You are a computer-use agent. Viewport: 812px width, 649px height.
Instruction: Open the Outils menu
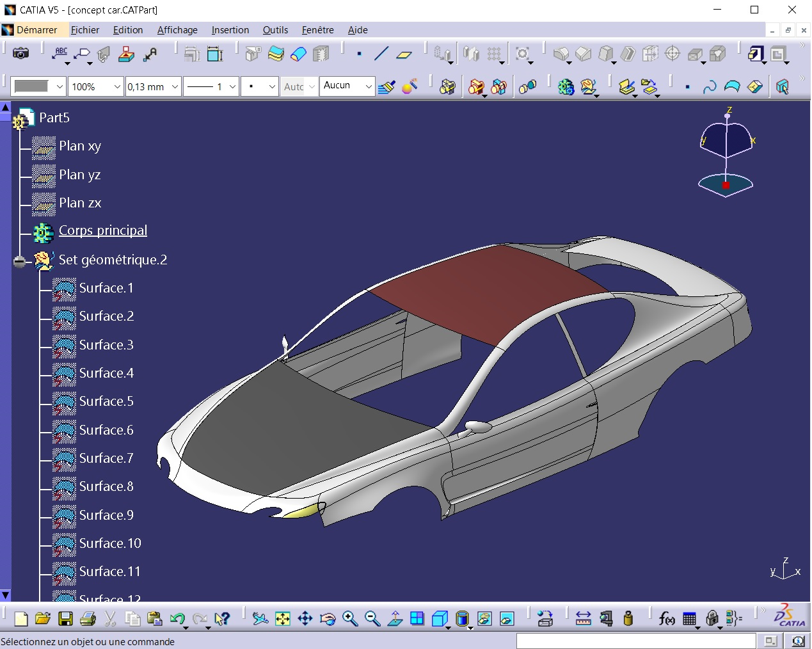click(275, 30)
